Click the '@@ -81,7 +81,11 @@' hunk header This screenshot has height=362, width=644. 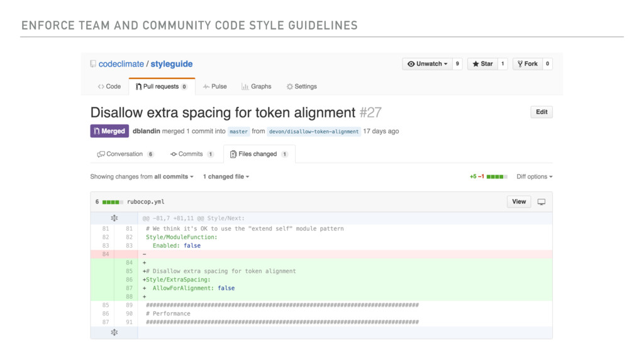click(x=194, y=218)
